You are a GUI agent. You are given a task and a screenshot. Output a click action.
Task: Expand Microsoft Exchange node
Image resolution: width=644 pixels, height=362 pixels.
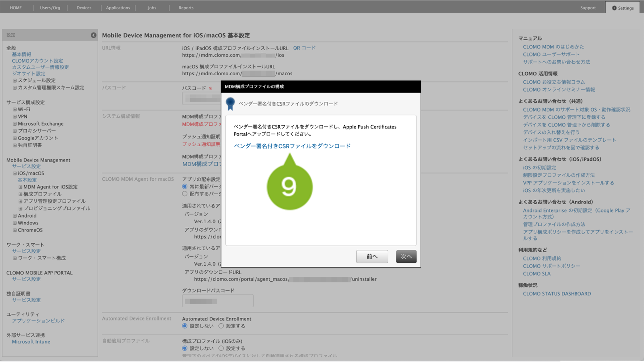15,124
